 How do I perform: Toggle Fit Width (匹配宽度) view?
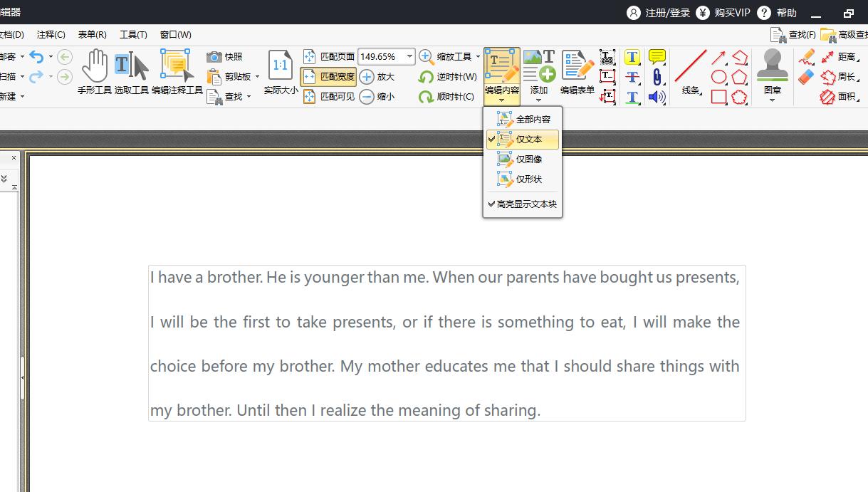point(329,77)
